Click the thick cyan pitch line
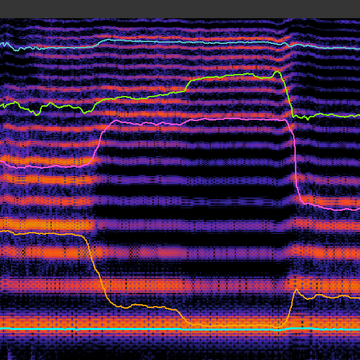This screenshot has width=360, height=360. (180, 329)
